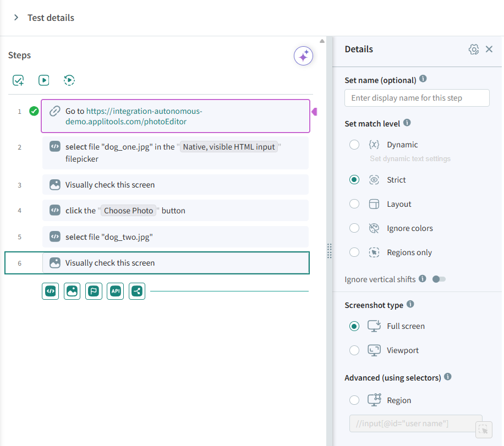Screen dimensions: 504x446
Task: Select the Strict match level
Action: 354,180
